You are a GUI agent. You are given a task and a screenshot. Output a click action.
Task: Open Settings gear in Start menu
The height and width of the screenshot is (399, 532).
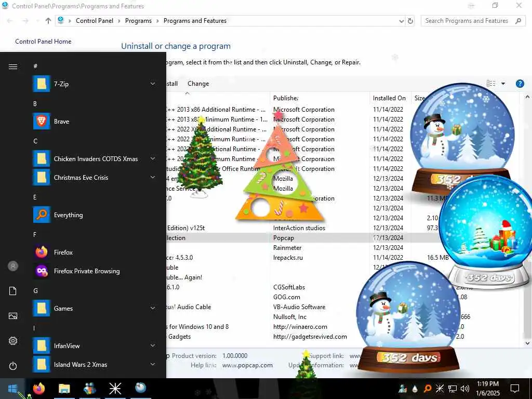(13, 341)
